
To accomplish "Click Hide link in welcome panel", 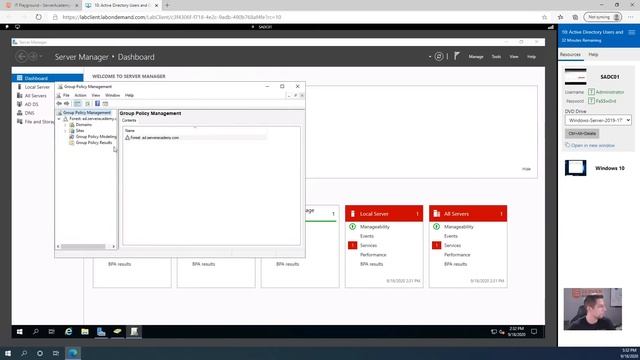I will (527, 169).
